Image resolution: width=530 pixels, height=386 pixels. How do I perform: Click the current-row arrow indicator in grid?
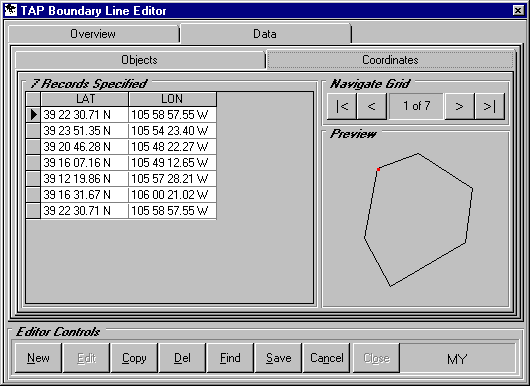33,115
